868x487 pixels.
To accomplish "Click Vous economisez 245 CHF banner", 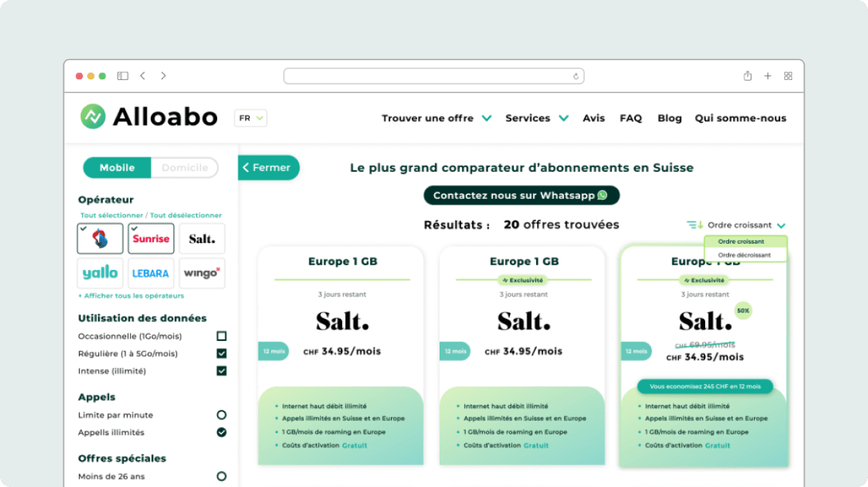I will [705, 386].
